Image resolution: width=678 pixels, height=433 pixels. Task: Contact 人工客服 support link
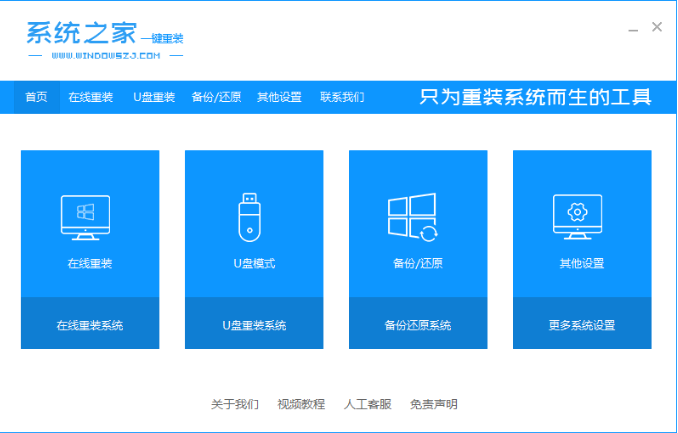click(x=367, y=404)
